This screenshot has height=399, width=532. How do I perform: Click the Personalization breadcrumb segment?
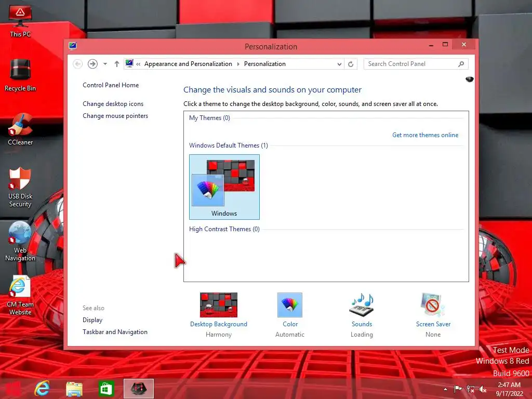[264, 64]
